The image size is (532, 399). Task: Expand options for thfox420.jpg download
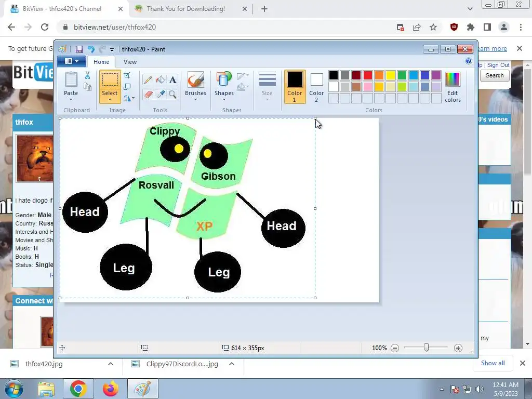tap(111, 364)
